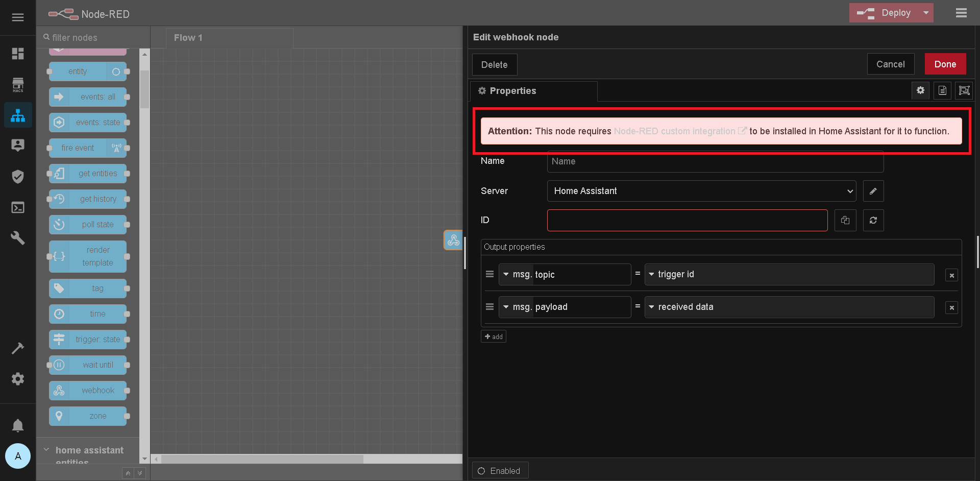Screen dimensions: 980x481
Task: Open node description document icon
Action: [x=942, y=90]
